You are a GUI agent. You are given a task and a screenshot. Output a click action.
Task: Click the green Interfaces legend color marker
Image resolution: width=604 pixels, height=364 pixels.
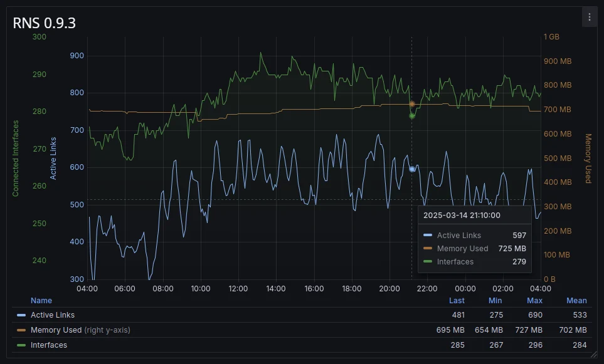point(21,345)
